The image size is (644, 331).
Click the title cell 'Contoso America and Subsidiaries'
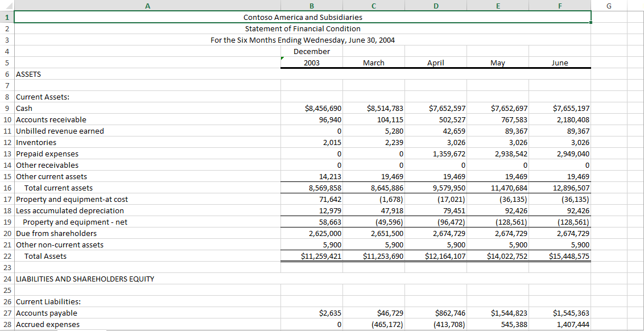pyautogui.click(x=303, y=17)
